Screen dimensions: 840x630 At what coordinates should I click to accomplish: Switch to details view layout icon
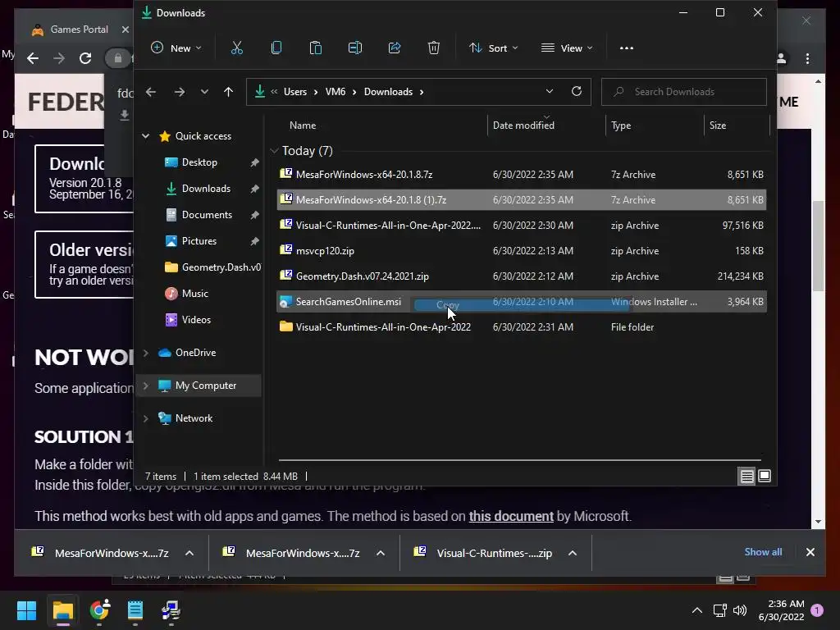746,477
